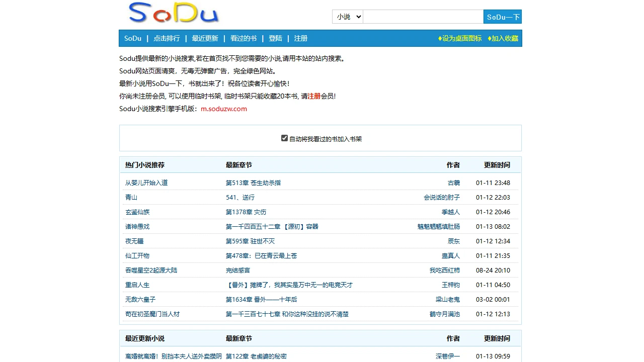This screenshot has width=644, height=362.
Task: Click author name 梁山老鬼
Action: (448, 299)
